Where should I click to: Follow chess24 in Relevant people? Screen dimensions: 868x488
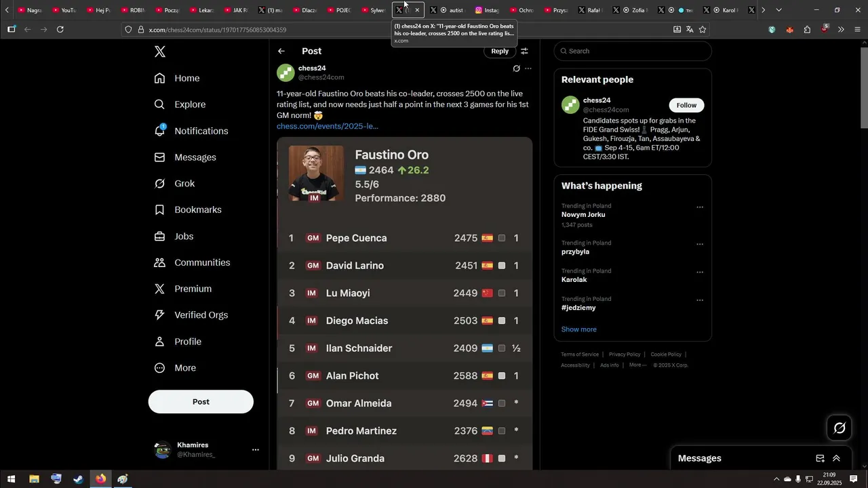[686, 105]
